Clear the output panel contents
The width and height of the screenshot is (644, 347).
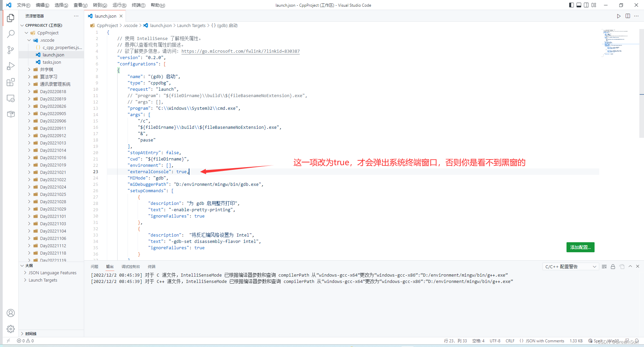click(x=604, y=267)
